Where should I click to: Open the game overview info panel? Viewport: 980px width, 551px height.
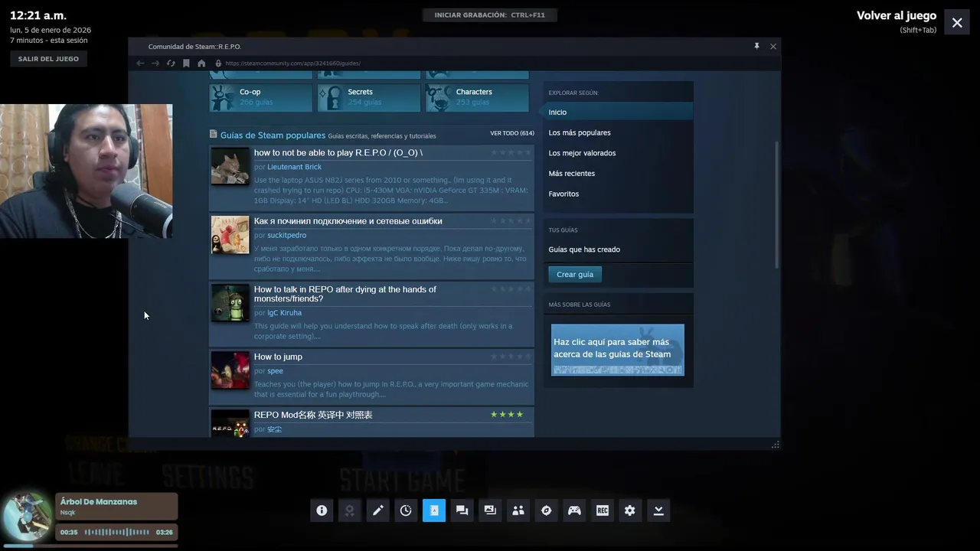322,510
